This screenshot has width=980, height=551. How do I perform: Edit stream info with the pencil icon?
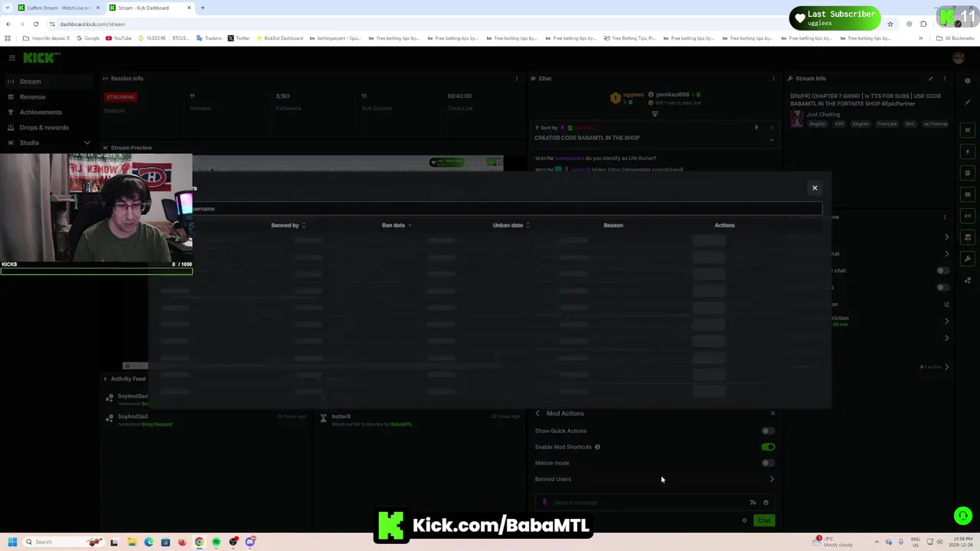point(931,78)
